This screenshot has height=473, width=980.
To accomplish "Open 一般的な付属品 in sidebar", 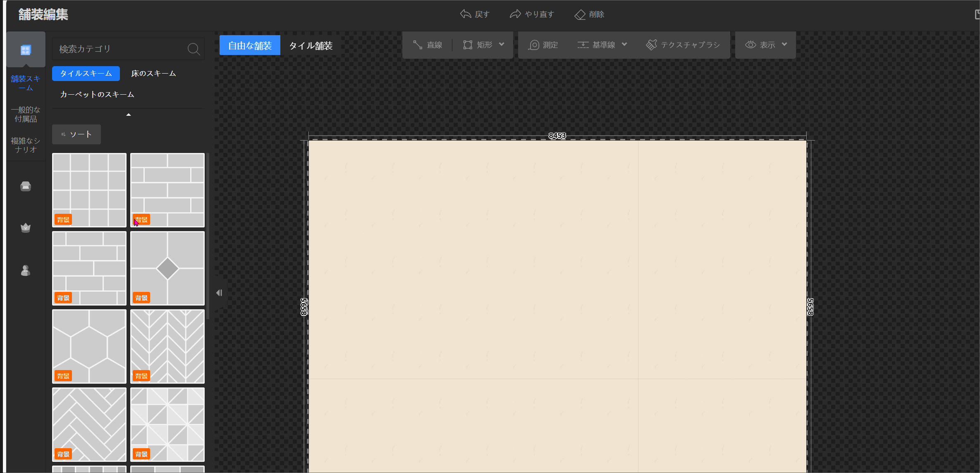I will (26, 115).
